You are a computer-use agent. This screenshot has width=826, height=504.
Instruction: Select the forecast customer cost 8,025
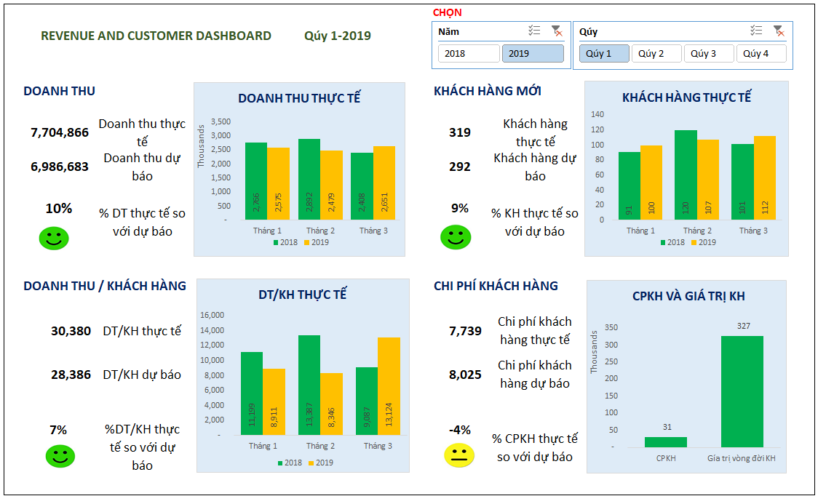click(465, 375)
